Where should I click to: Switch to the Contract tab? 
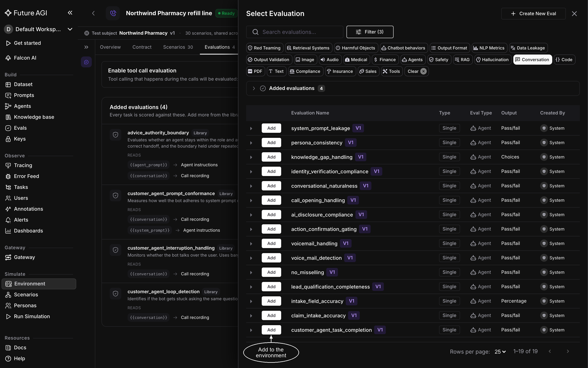(x=142, y=47)
